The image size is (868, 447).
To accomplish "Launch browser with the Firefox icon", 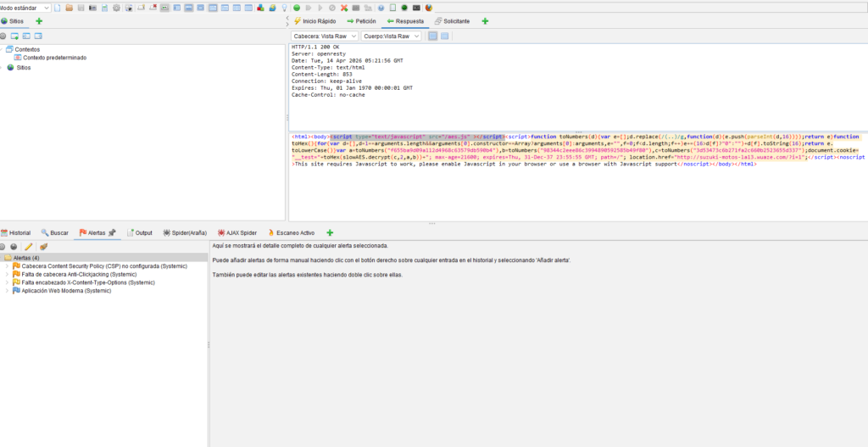I will pos(428,8).
